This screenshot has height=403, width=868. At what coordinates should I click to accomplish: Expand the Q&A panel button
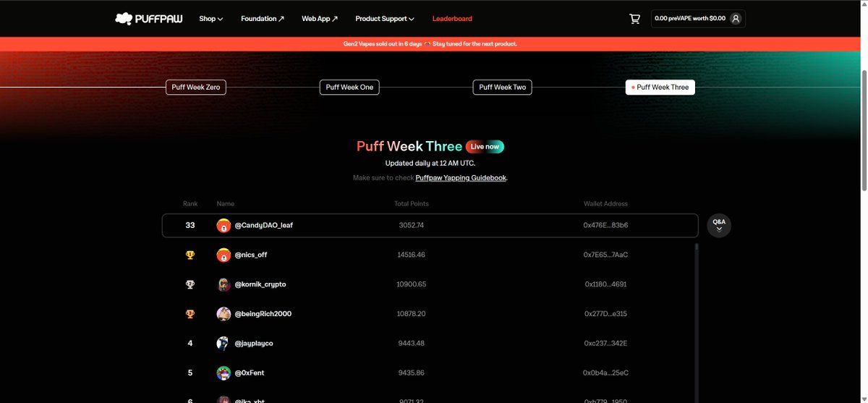click(719, 225)
